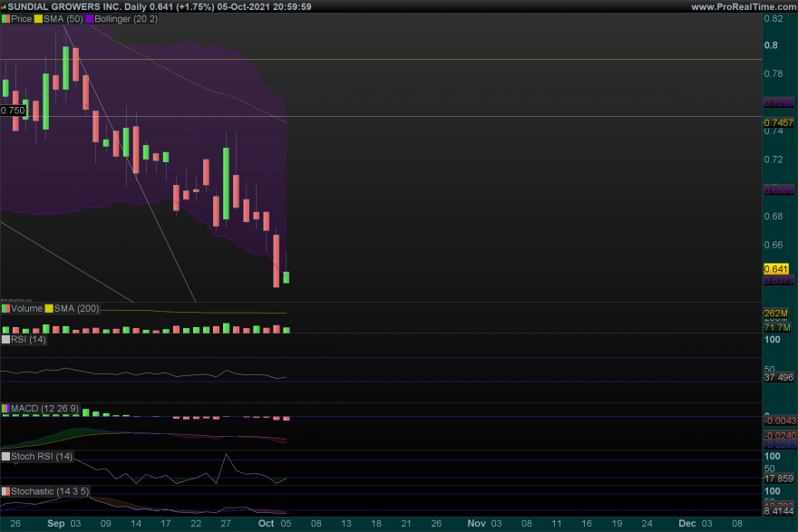798x532 pixels.
Task: Click the Dec label on time axis
Action: 687,523
